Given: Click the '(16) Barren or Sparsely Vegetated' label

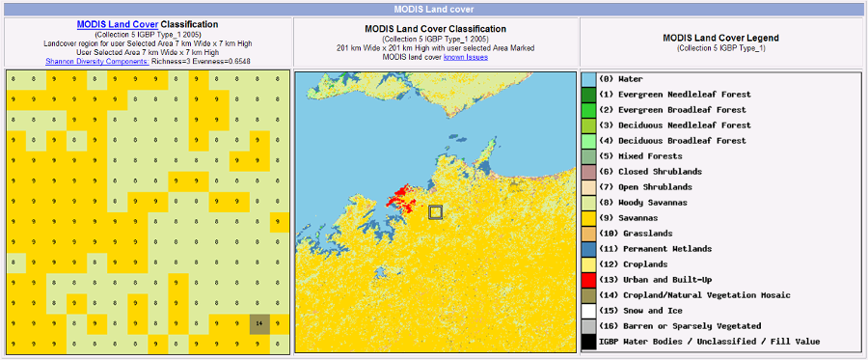Looking at the screenshot, I should [680, 326].
